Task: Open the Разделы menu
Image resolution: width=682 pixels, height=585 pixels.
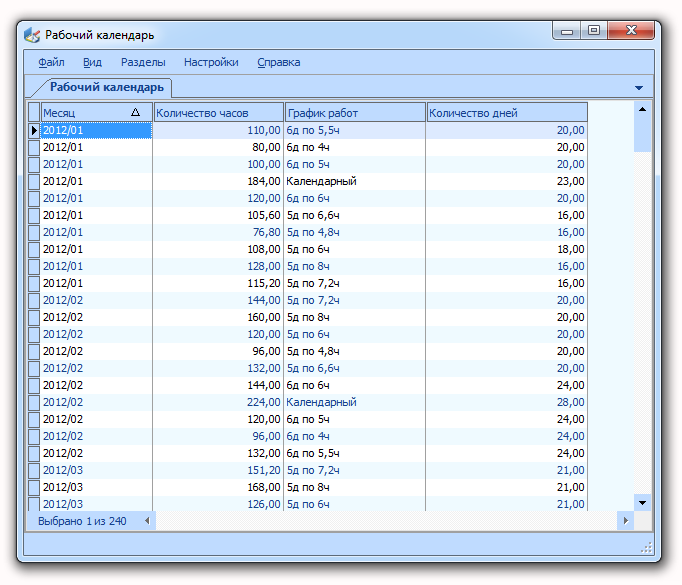Action: [x=143, y=62]
